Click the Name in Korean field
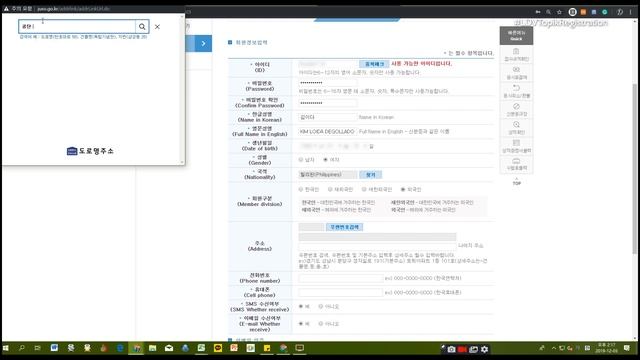640x360 pixels. (328, 117)
